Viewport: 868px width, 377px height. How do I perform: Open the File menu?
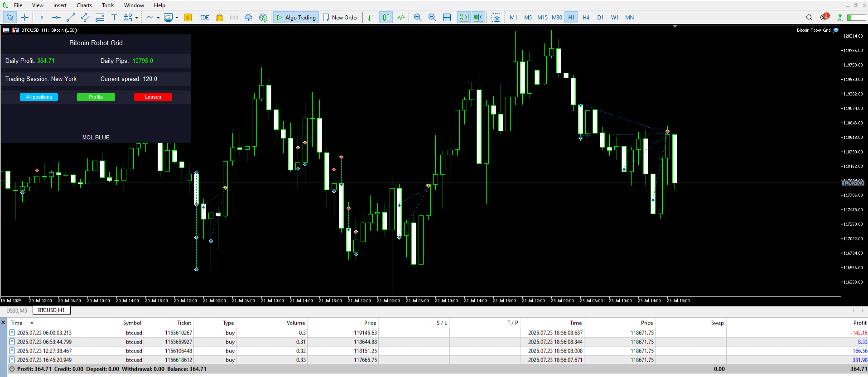click(18, 5)
